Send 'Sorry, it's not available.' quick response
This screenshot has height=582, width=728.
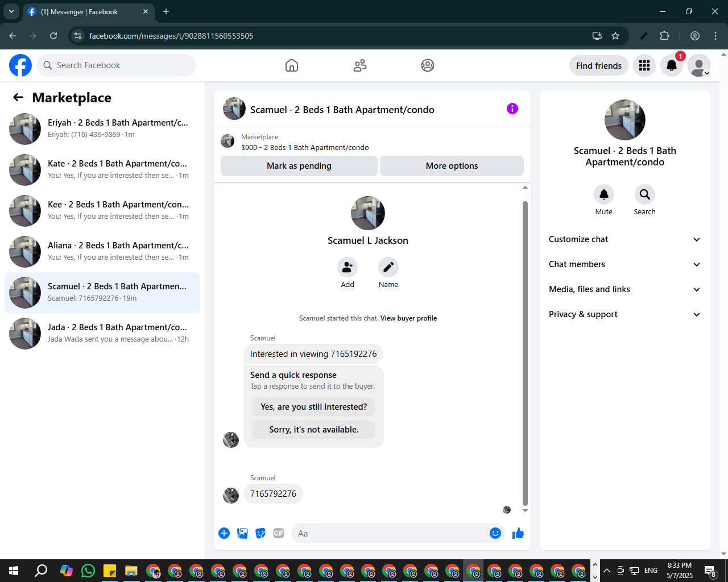[314, 430]
